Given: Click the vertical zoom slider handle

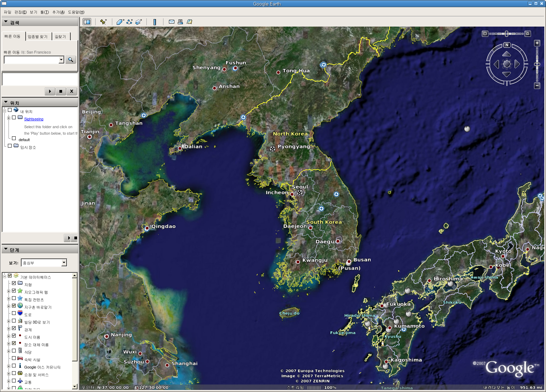Looking at the screenshot, I should point(537,64).
